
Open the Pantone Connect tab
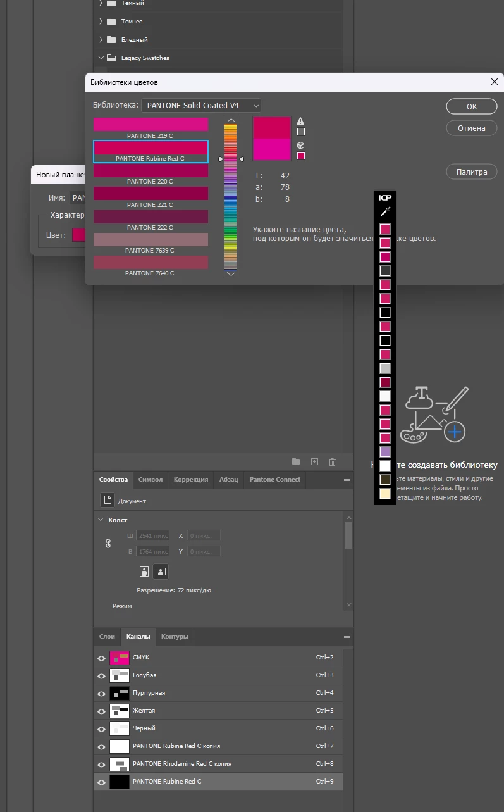click(275, 480)
